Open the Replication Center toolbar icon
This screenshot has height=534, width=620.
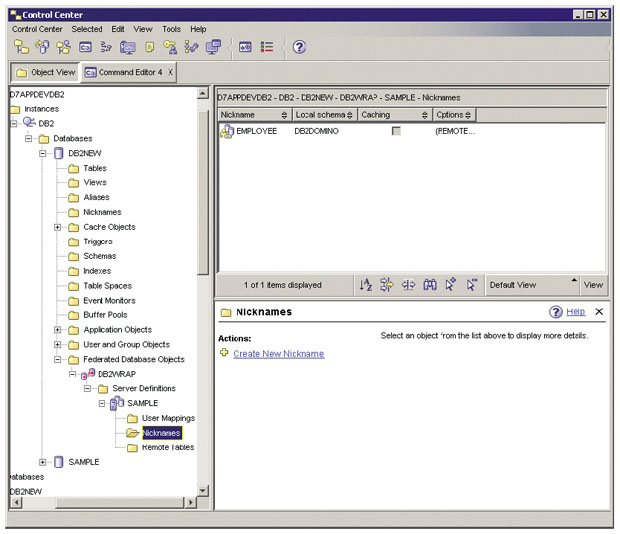pos(42,47)
